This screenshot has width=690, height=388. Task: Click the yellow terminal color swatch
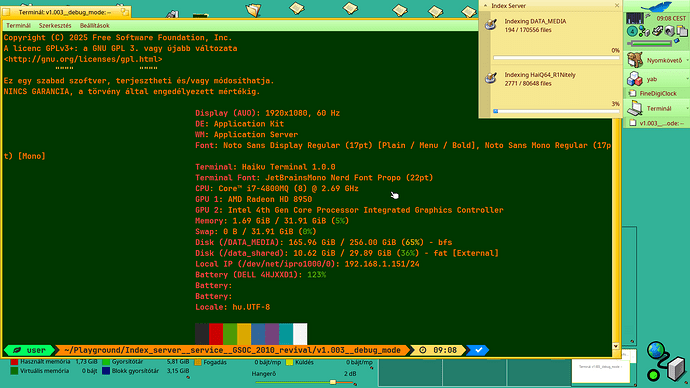click(x=244, y=334)
